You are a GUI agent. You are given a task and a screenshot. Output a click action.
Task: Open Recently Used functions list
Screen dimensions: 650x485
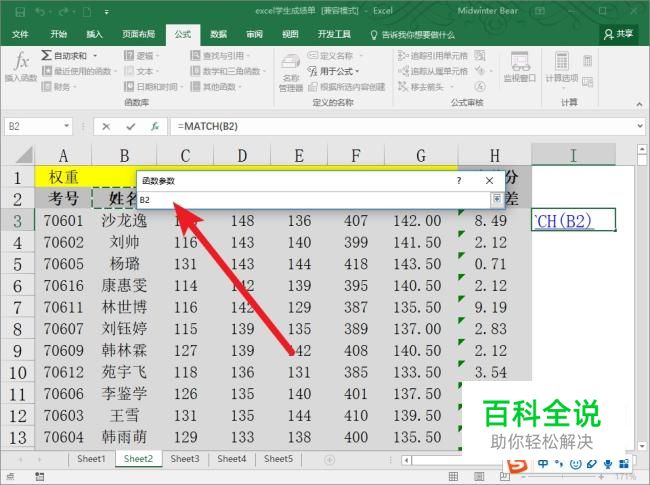79,71
